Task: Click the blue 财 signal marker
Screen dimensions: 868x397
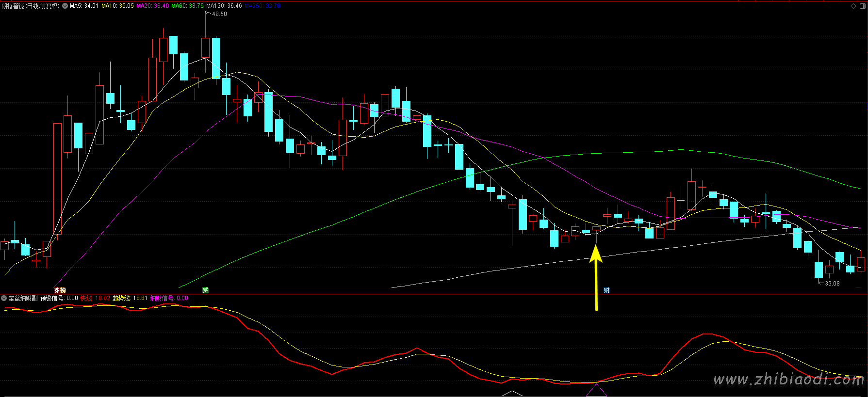Action: [606, 290]
